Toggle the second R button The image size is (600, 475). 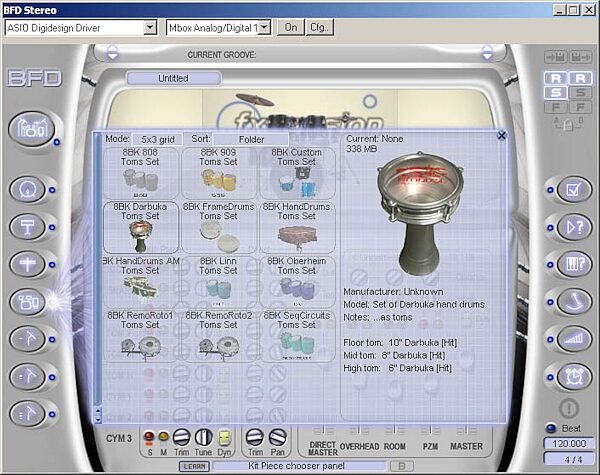click(580, 78)
